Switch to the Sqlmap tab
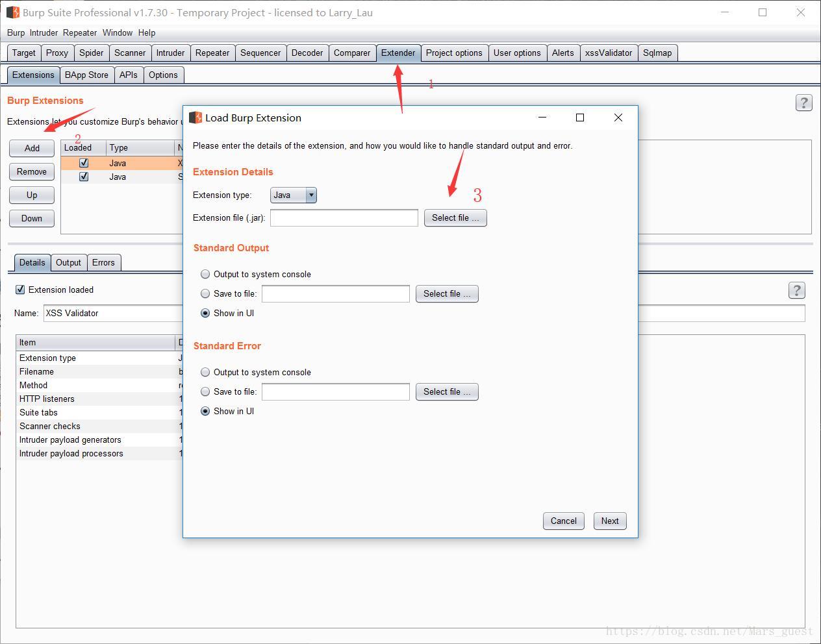 pyautogui.click(x=657, y=53)
